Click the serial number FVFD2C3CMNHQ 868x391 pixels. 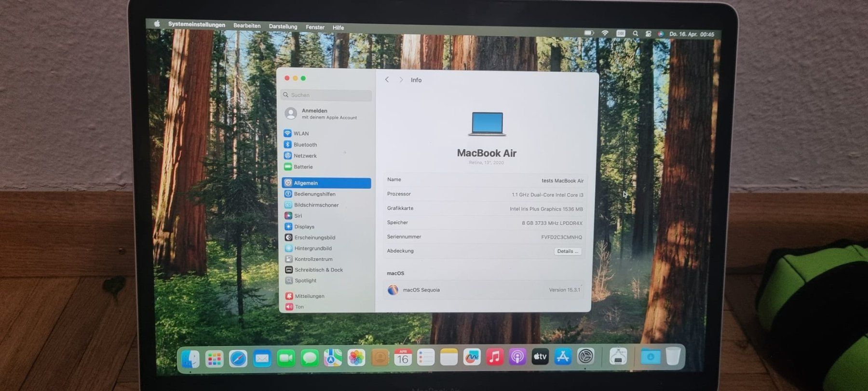(x=561, y=237)
